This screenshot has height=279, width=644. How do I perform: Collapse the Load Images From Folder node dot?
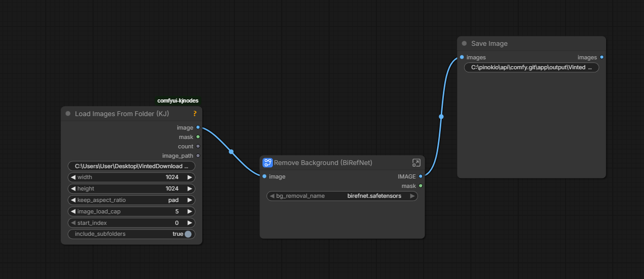click(x=68, y=113)
